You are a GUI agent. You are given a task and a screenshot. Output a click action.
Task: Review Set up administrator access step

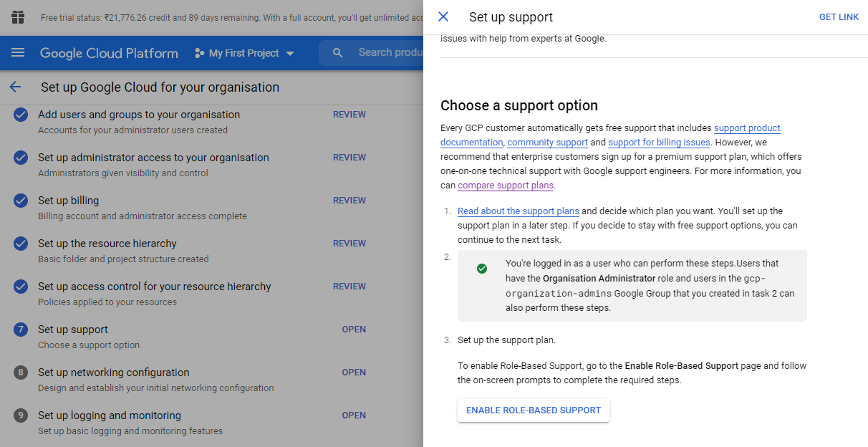349,158
